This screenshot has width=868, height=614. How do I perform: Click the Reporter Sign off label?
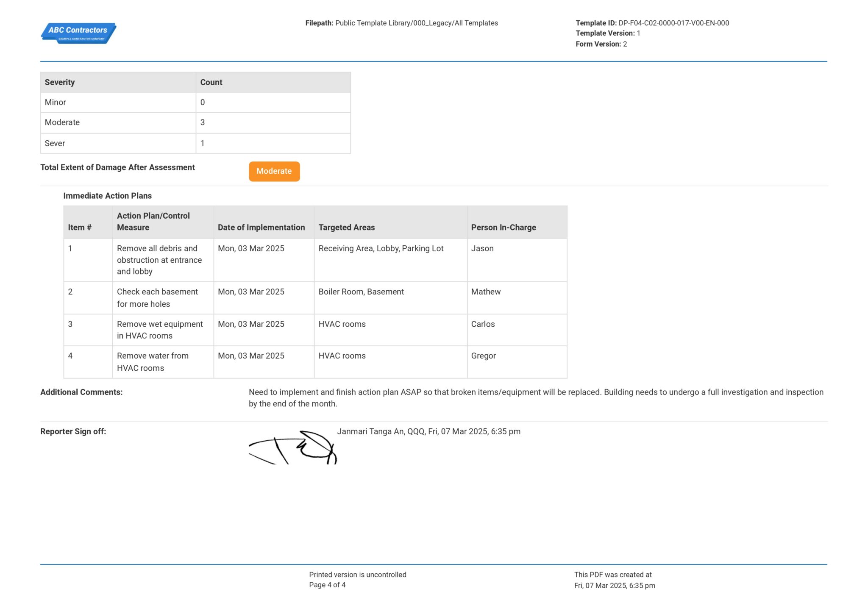(74, 431)
